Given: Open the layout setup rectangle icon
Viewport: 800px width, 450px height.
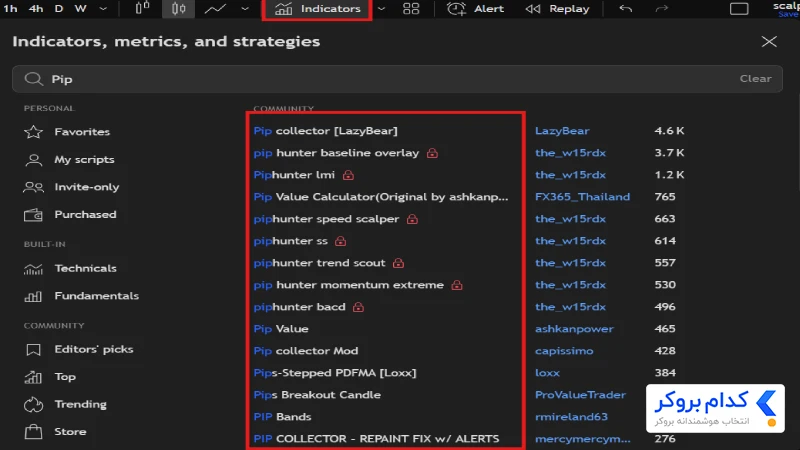Looking at the screenshot, I should pyautogui.click(x=739, y=9).
